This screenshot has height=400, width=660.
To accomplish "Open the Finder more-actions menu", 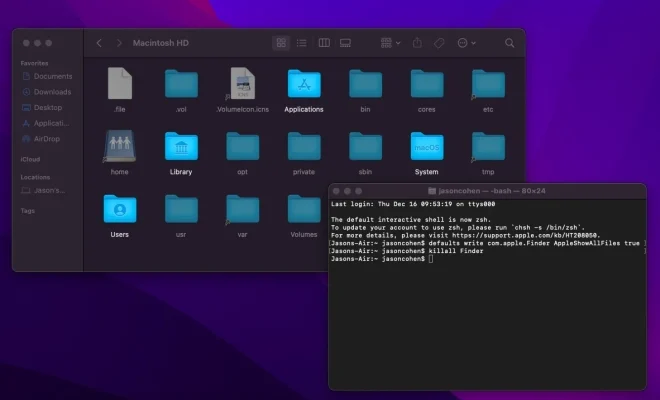I will coord(466,43).
